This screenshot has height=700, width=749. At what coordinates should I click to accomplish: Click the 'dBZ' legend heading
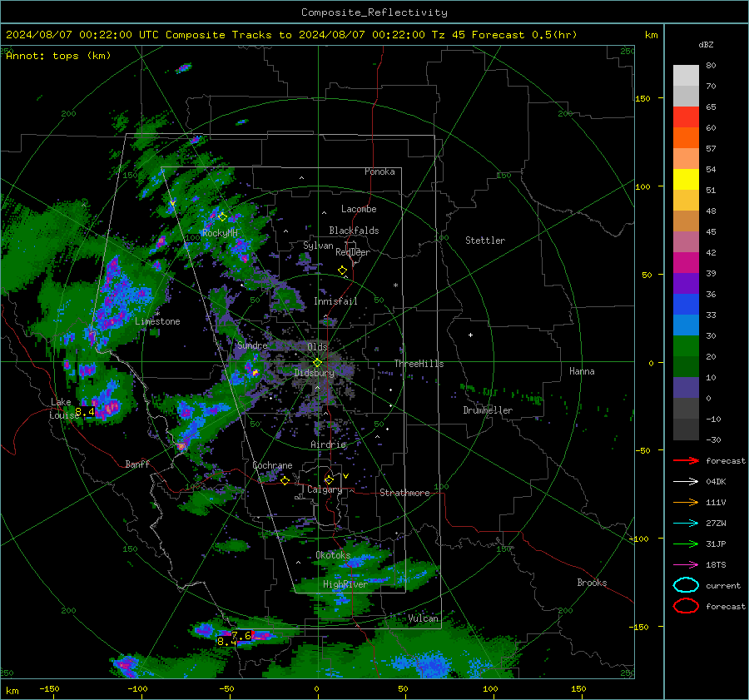[706, 45]
